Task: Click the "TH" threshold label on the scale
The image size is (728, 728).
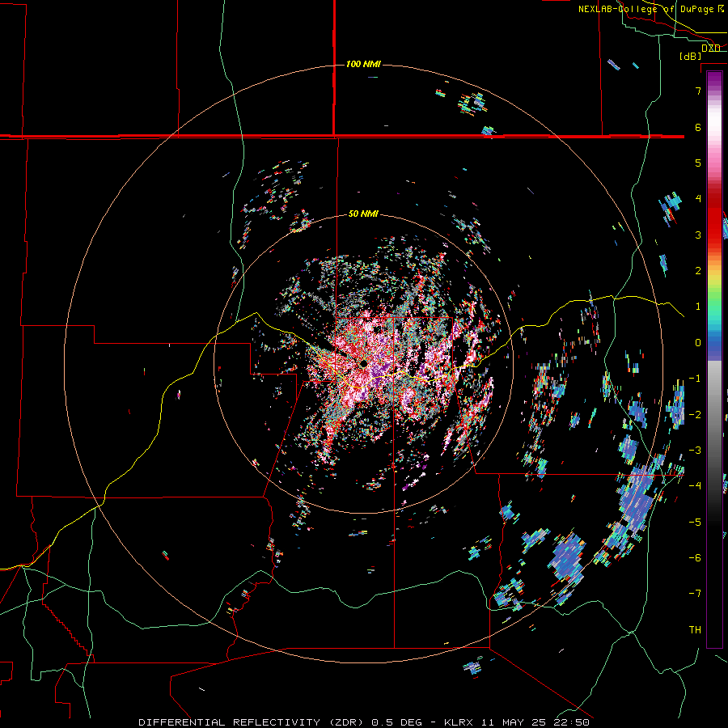Action: (695, 630)
